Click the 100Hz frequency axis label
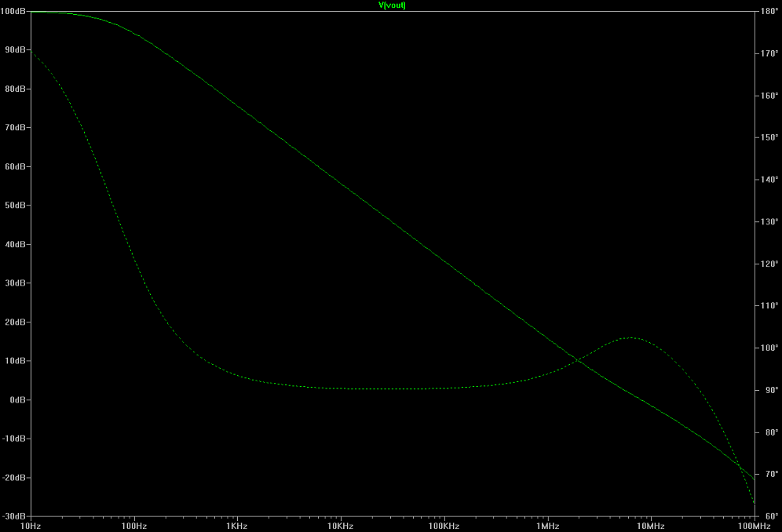782x532 pixels. [x=134, y=526]
